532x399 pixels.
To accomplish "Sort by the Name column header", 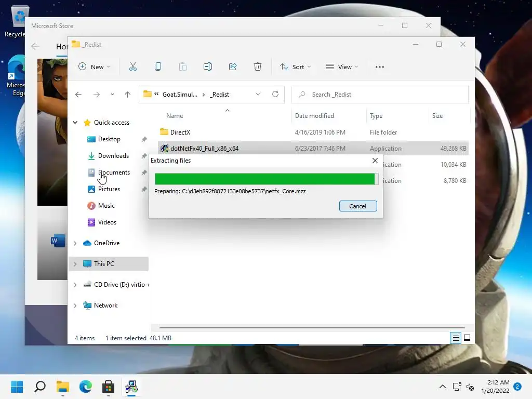I will pos(175,116).
